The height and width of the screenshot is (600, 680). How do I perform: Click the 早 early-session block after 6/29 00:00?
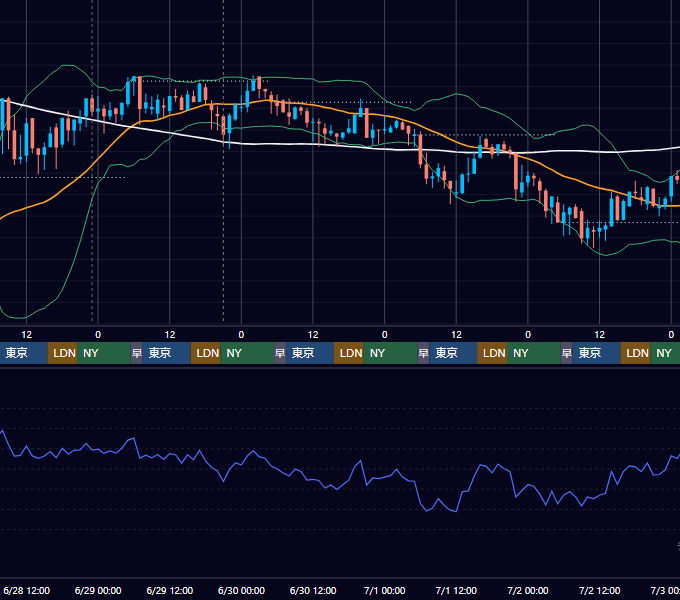point(137,353)
